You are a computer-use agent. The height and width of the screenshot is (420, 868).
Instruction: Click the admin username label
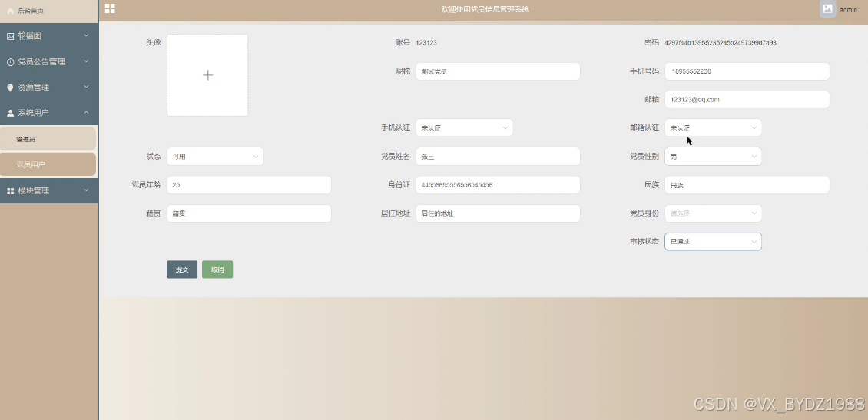[849, 10]
